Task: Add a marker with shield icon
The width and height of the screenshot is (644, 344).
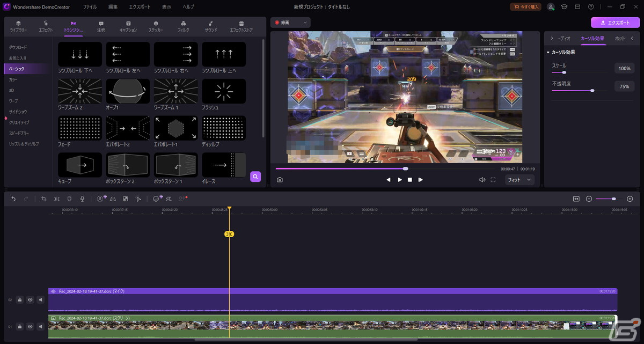Action: pos(69,199)
